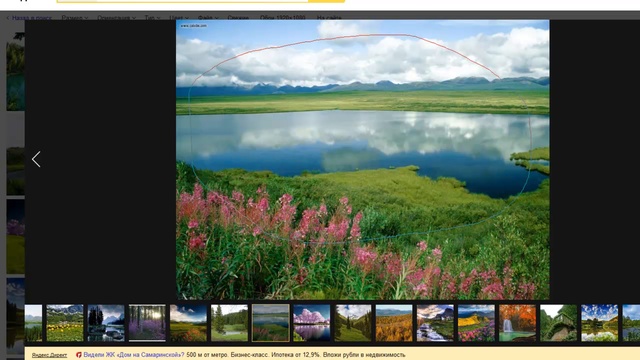Open the Яндекс.Директ link
640x360 pixels.
tap(49, 355)
